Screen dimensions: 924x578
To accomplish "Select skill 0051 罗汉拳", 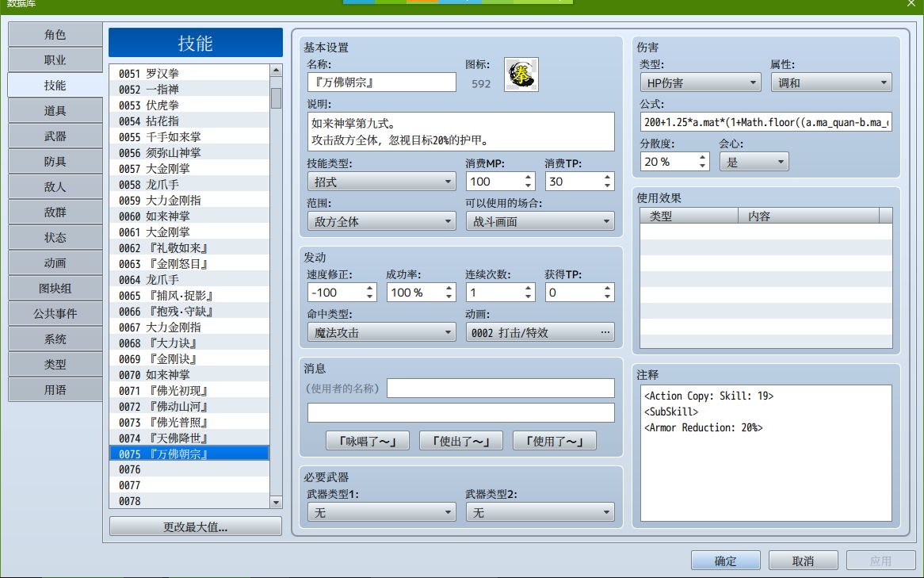I will pyautogui.click(x=189, y=74).
